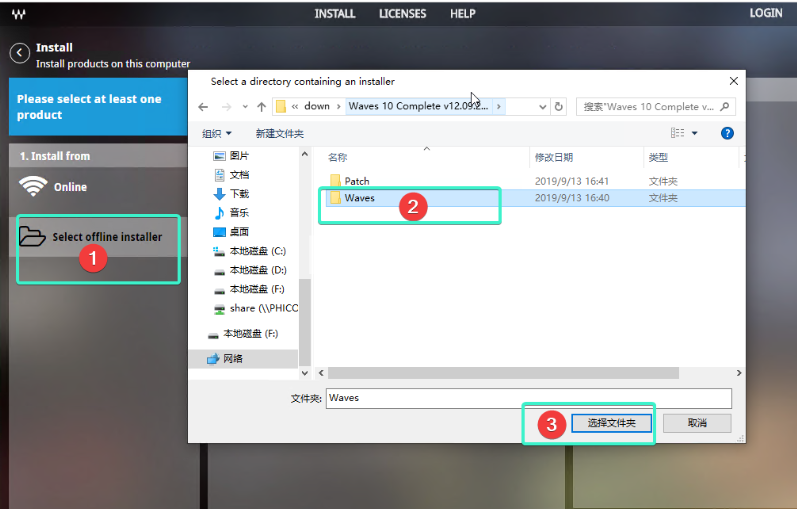Click Select offline installer folder icon
The width and height of the screenshot is (797, 509).
32,236
